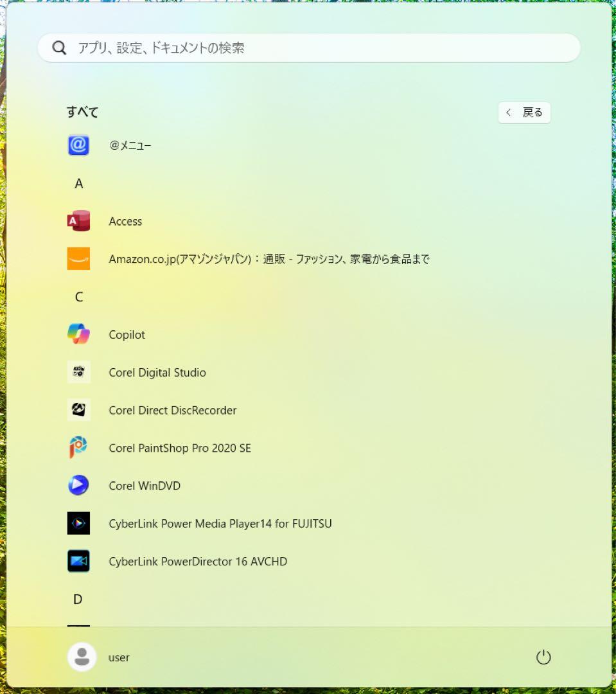This screenshot has height=694, width=616.
Task: Open the @メニュー app icon
Action: pos(78,145)
